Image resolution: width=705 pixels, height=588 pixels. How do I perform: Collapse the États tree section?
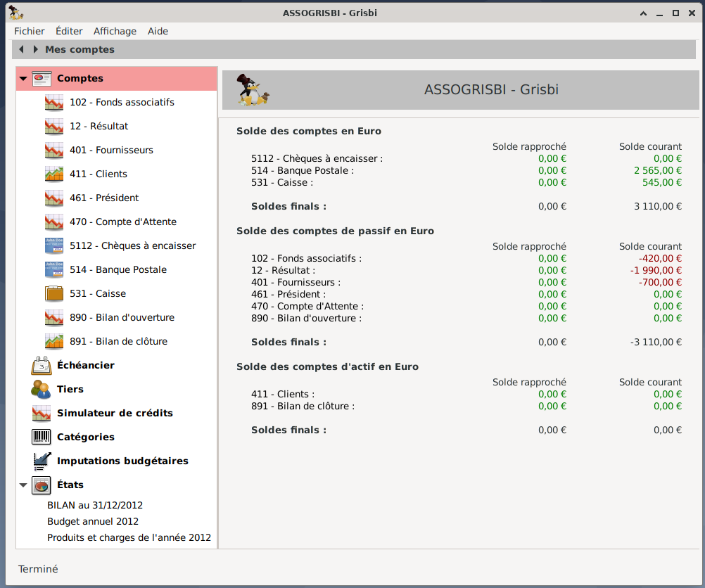[x=23, y=485]
